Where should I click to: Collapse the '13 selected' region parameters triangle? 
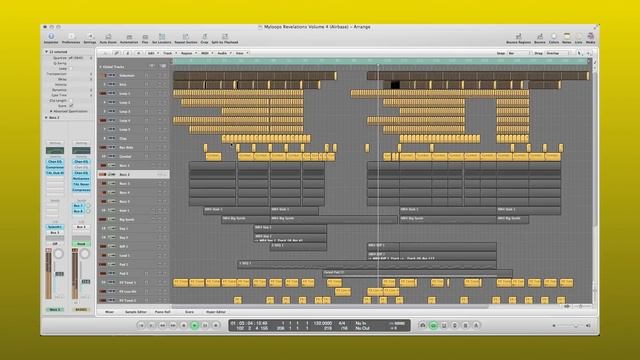coord(47,52)
